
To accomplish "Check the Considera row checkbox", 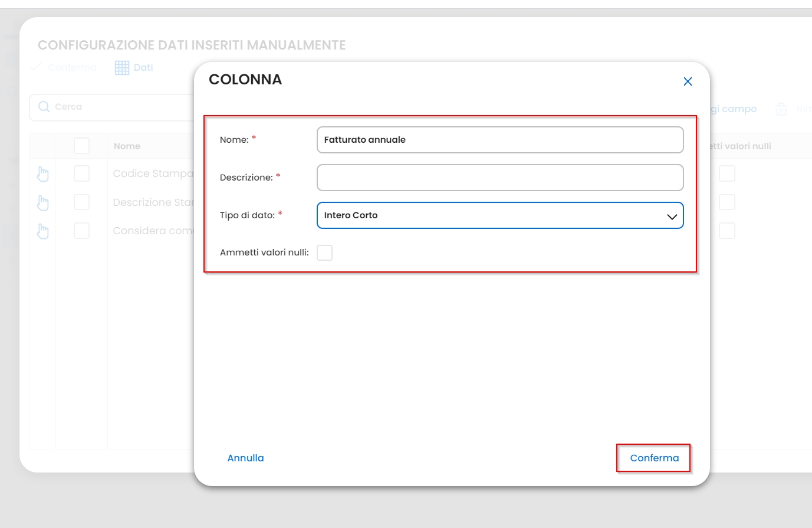I will pyautogui.click(x=81, y=231).
